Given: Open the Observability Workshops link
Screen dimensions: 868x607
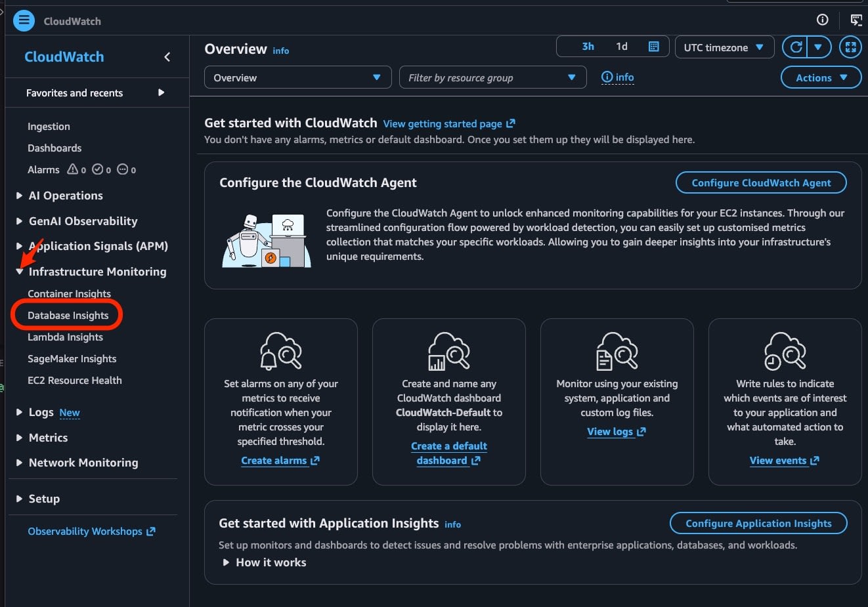Looking at the screenshot, I should [x=91, y=532].
